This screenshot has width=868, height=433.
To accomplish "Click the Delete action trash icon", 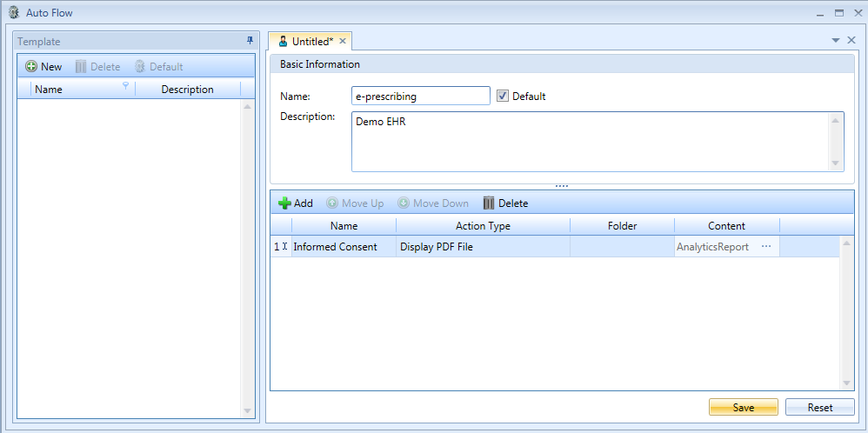I will click(x=489, y=203).
